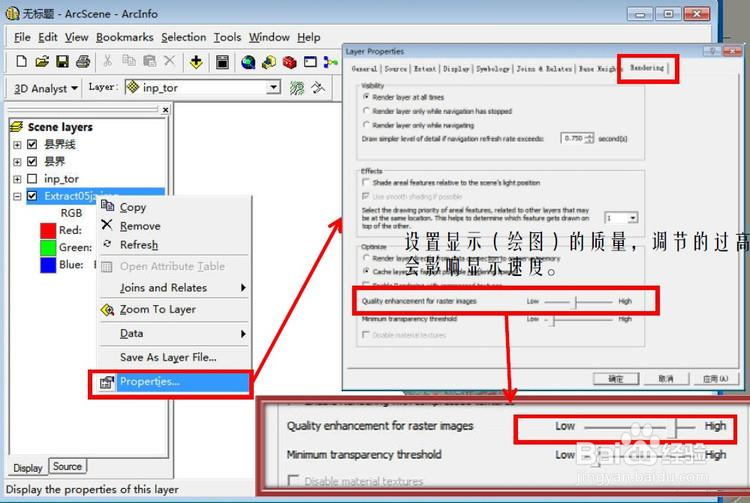The image size is (750, 503).
Task: Click the Red band color swatch
Action: [48, 230]
